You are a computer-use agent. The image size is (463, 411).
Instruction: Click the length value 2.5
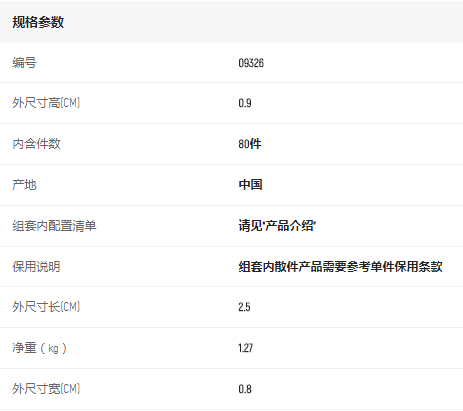tap(244, 307)
